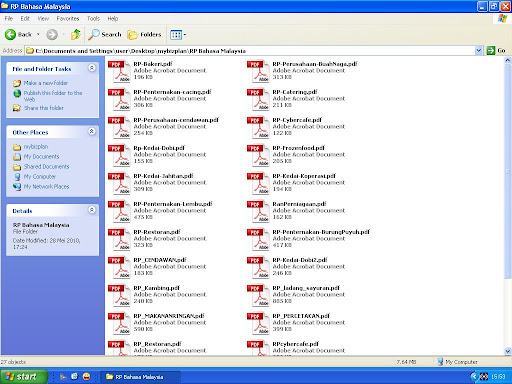The image size is (512, 384).
Task: Click the first quick launch icon
Action: 63,377
